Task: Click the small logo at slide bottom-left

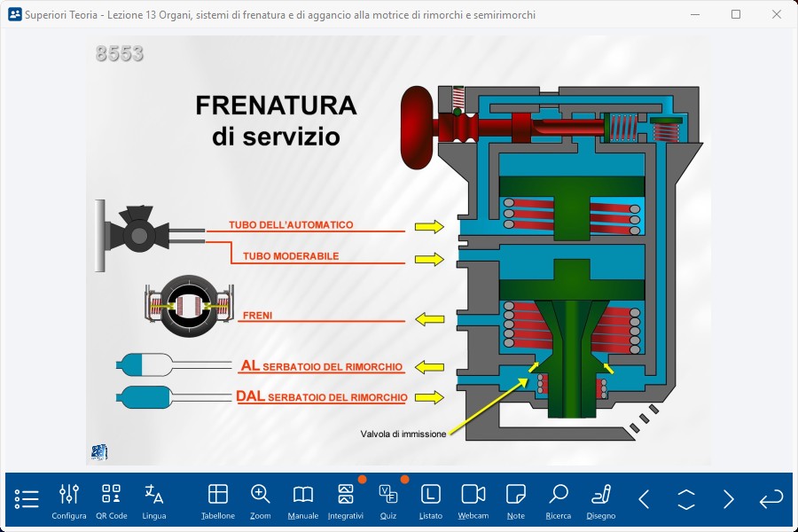Action: [99, 451]
